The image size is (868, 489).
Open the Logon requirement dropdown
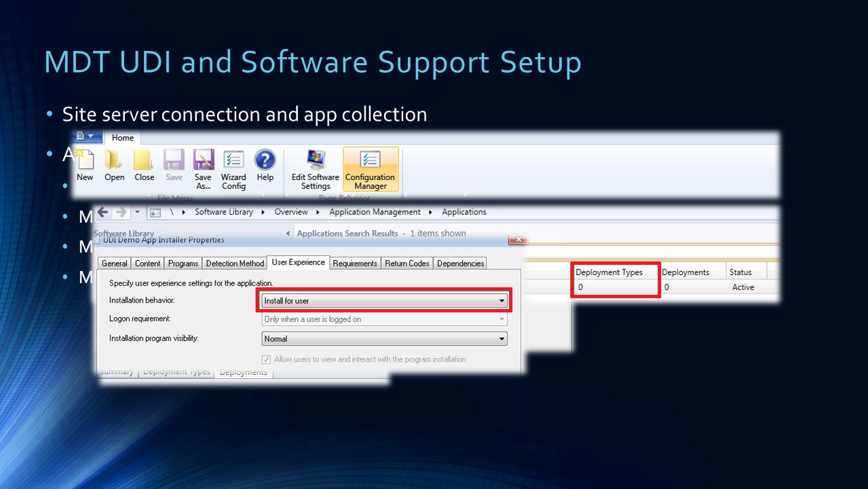coord(385,319)
